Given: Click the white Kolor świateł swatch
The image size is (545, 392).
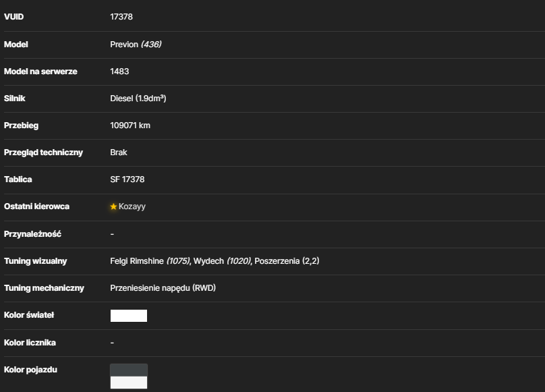Looking at the screenshot, I should [129, 316].
